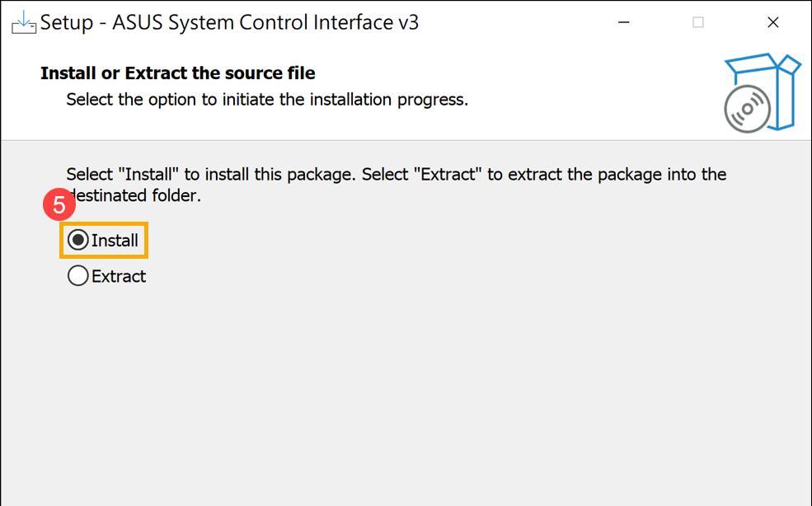This screenshot has width=812, height=506.
Task: Click heading "Install or Extract the source file"
Action: point(177,73)
